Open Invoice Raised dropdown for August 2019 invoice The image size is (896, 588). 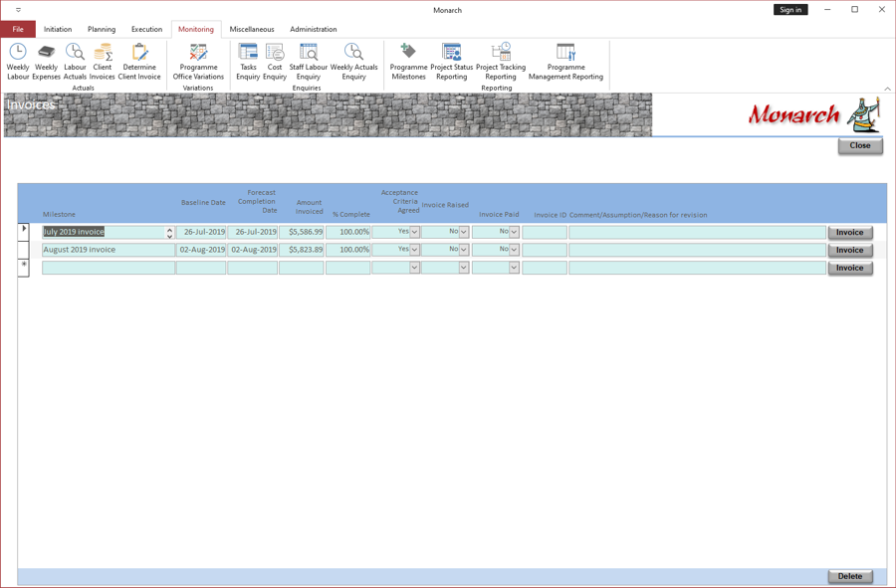click(464, 250)
